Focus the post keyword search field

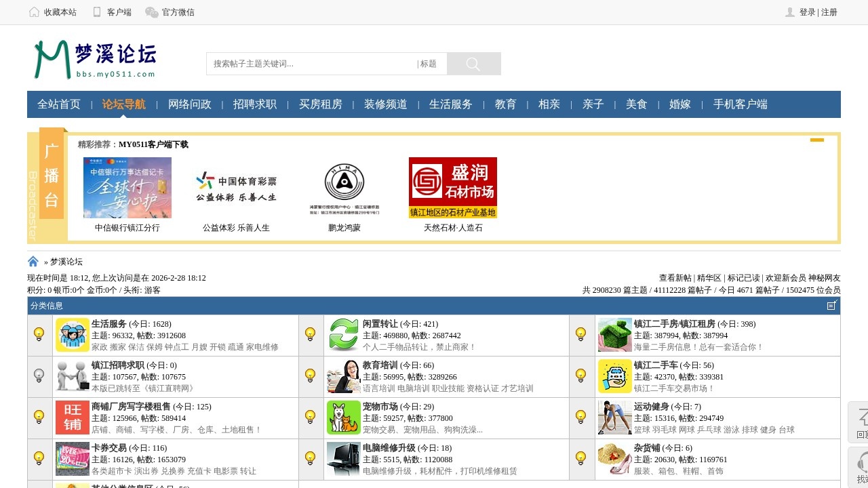coord(312,64)
